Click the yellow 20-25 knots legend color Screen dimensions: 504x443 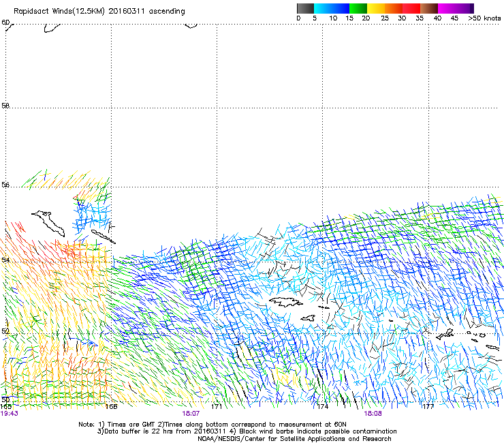coord(376,8)
